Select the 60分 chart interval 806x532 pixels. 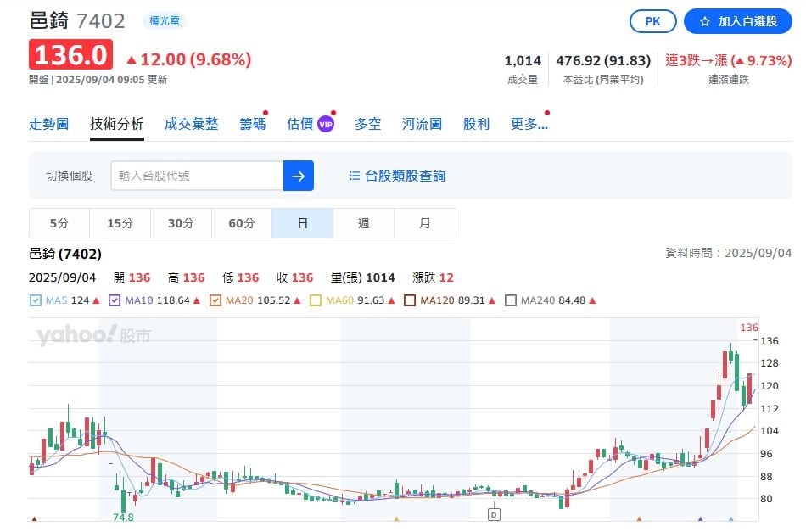pos(241,222)
